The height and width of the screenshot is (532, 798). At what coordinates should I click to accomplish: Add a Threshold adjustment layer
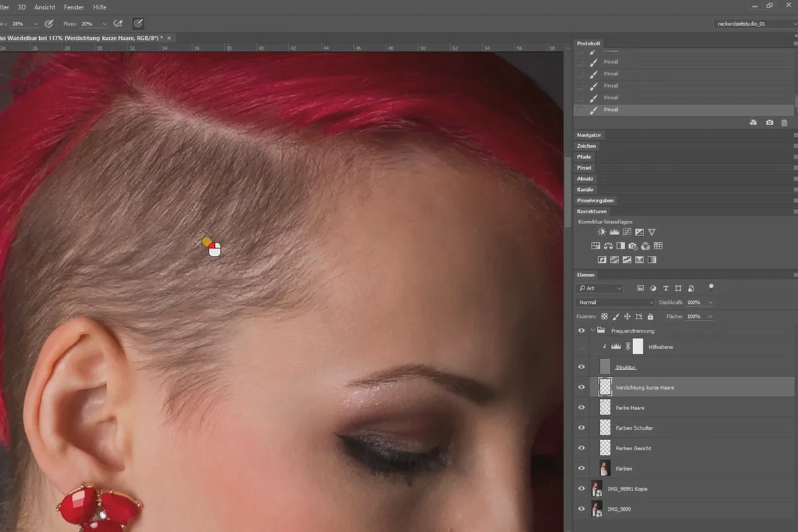[626, 260]
